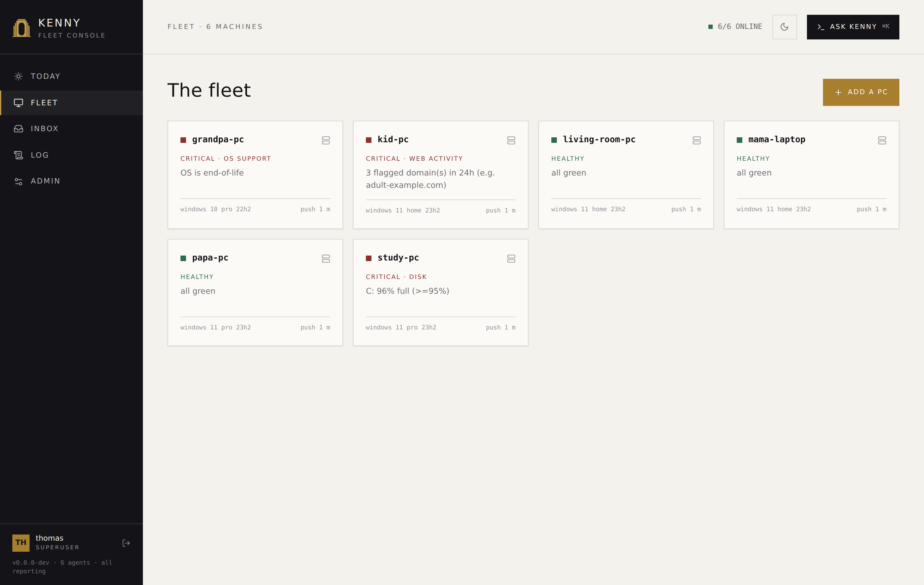This screenshot has height=585, width=924.
Task: Toggle dark mode with the moon button
Action: pos(784,27)
